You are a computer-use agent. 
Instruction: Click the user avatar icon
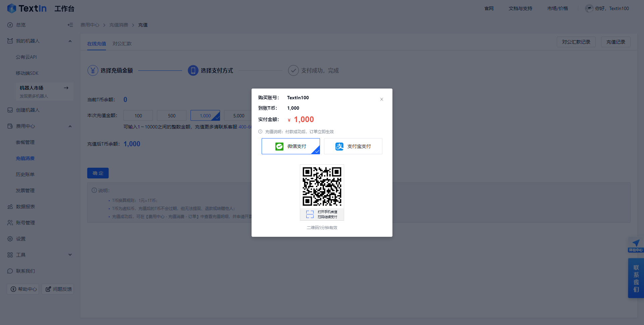tap(589, 8)
